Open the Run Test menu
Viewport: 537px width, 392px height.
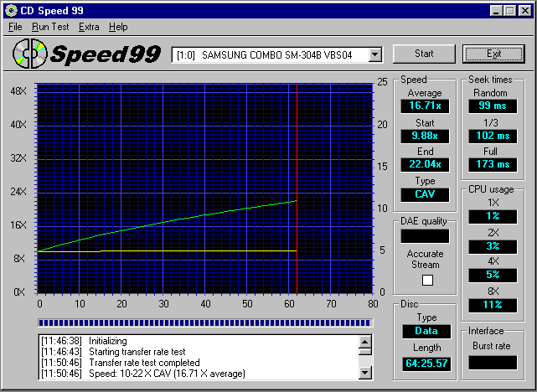point(50,27)
